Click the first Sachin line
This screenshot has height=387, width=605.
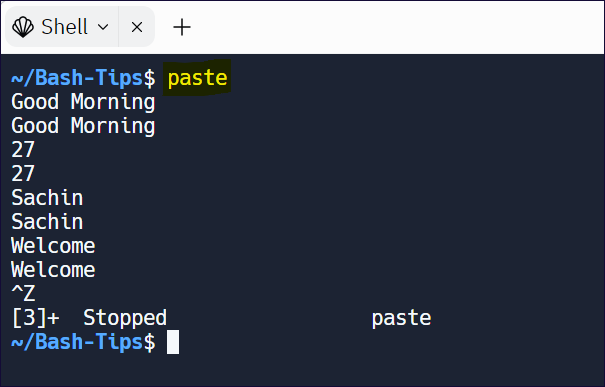[x=47, y=198]
